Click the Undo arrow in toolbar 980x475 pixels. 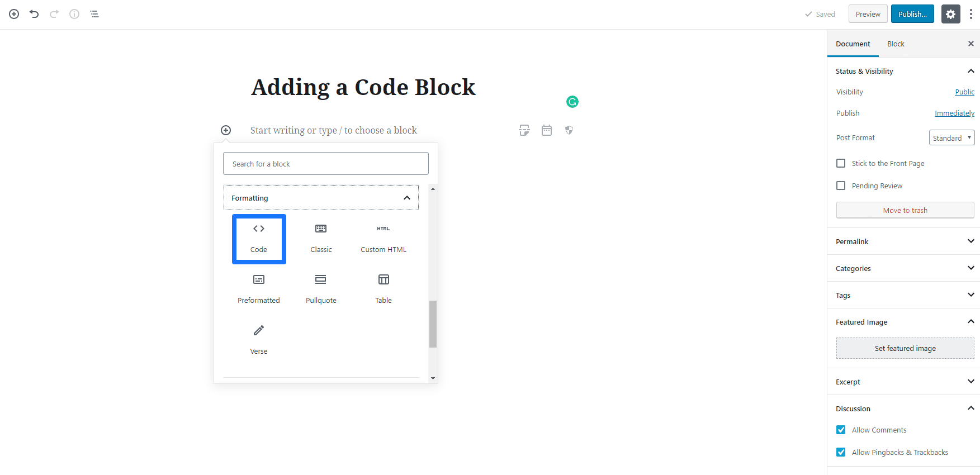click(34, 14)
